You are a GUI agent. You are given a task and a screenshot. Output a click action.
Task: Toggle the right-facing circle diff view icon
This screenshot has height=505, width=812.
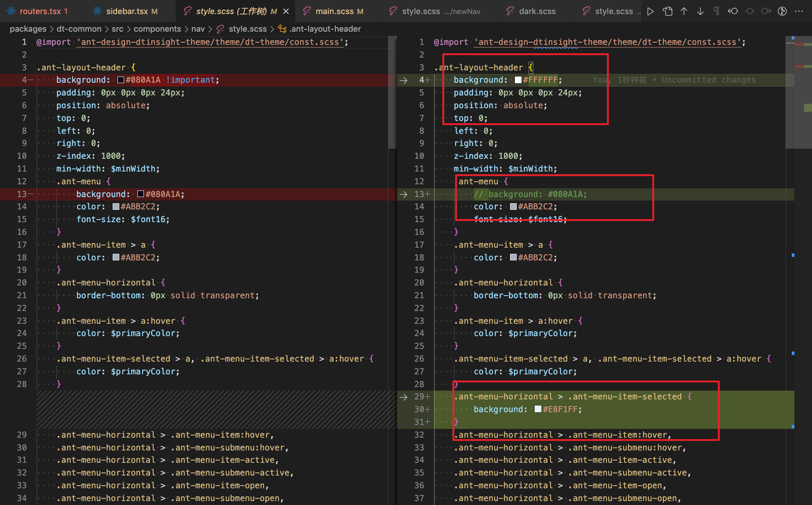click(766, 11)
